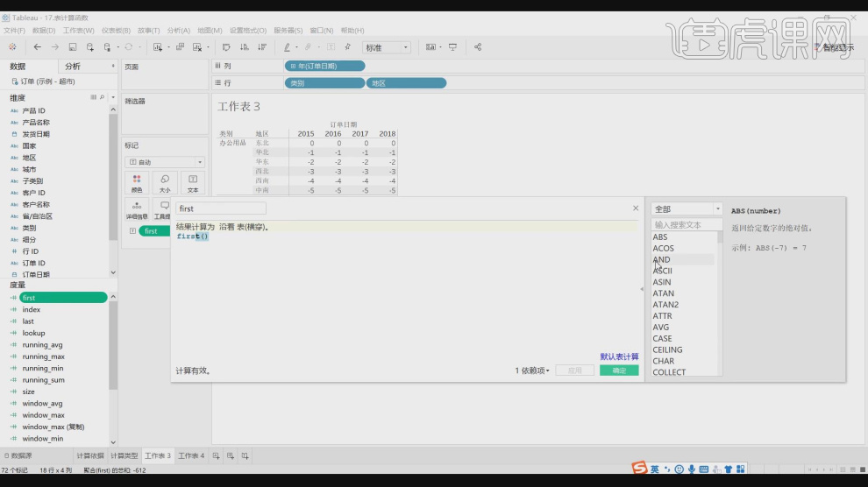
Task: Click the redo forward arrow
Action: [x=55, y=47]
